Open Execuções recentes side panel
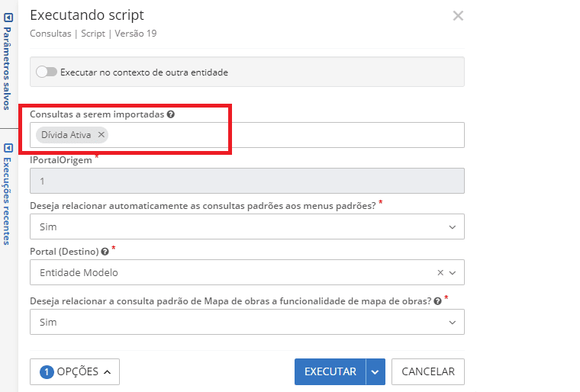This screenshot has width=580, height=392. 8,201
